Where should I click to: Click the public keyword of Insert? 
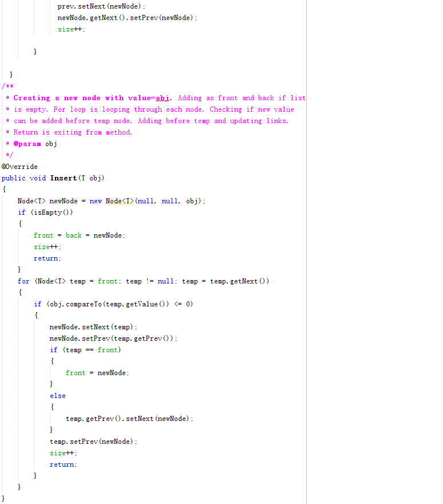tap(14, 178)
